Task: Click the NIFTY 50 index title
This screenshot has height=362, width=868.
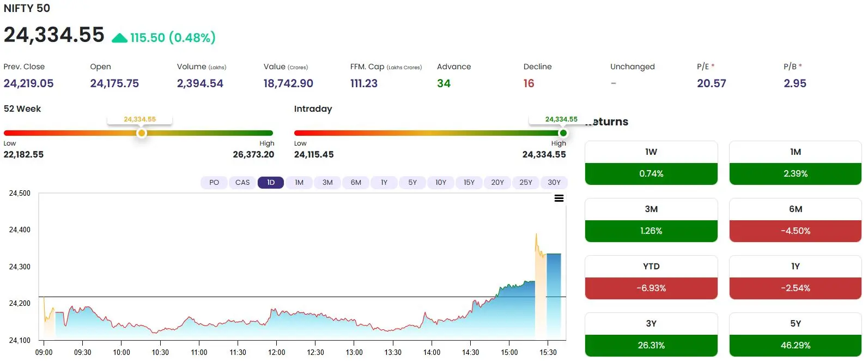Action: point(27,8)
